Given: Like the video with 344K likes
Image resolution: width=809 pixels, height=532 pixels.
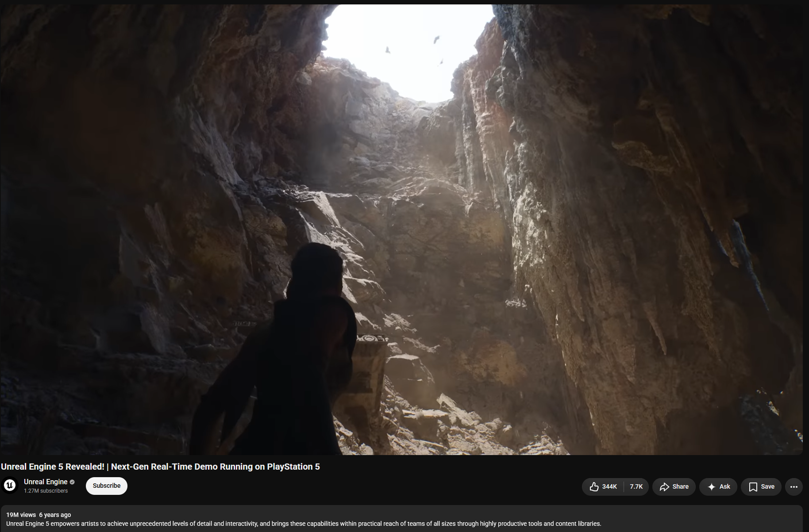Looking at the screenshot, I should point(603,486).
